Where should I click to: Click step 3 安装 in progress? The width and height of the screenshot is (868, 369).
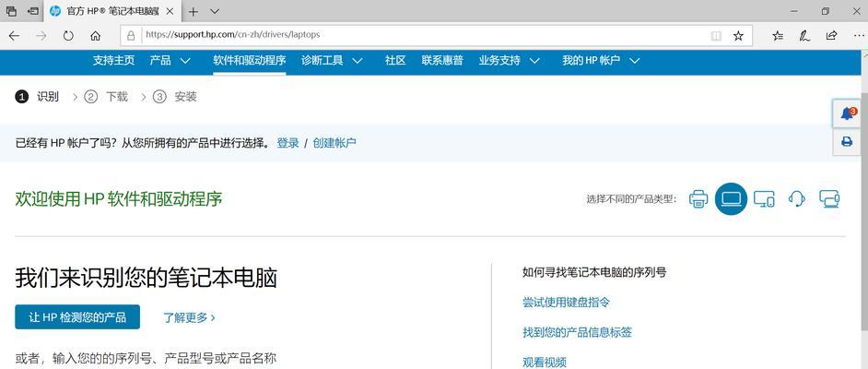[x=174, y=97]
